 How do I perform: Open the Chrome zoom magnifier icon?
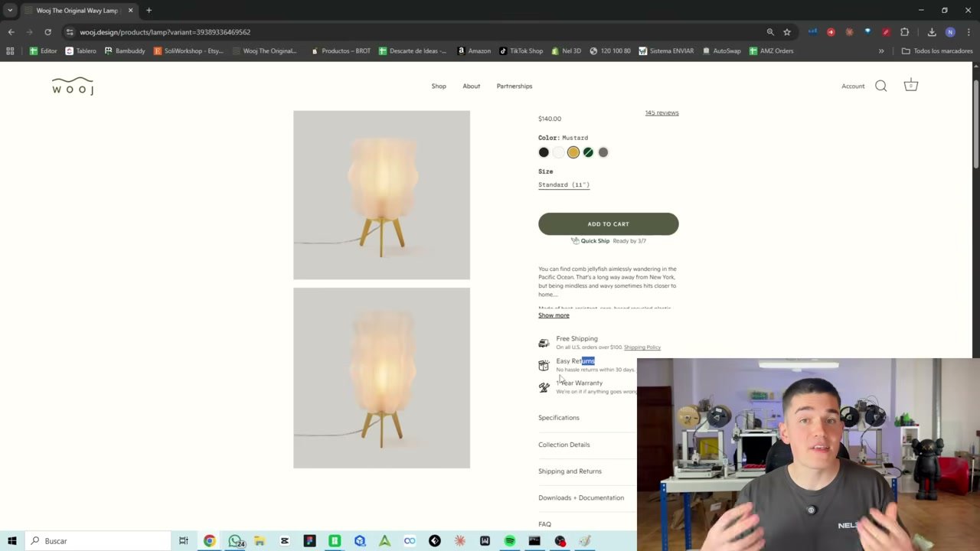click(770, 32)
